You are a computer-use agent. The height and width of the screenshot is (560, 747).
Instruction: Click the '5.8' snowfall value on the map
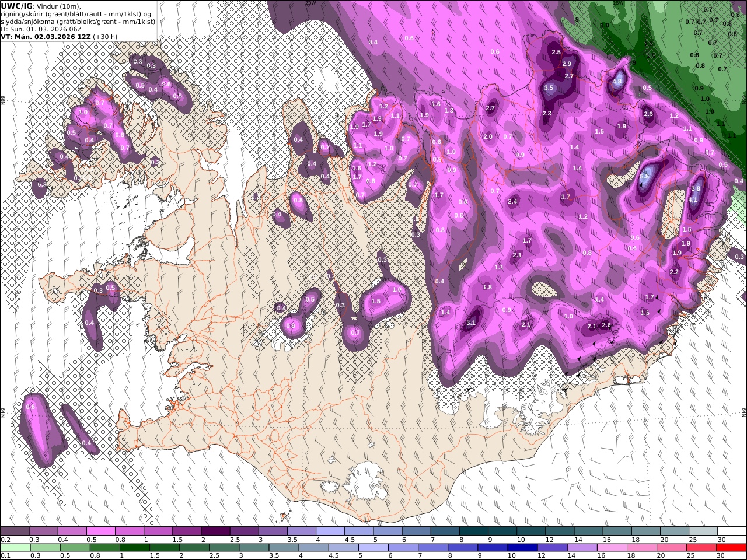644,176
